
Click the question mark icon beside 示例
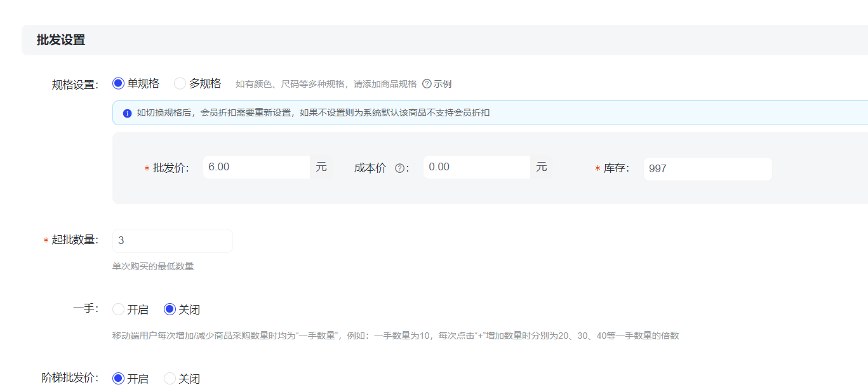pos(427,84)
